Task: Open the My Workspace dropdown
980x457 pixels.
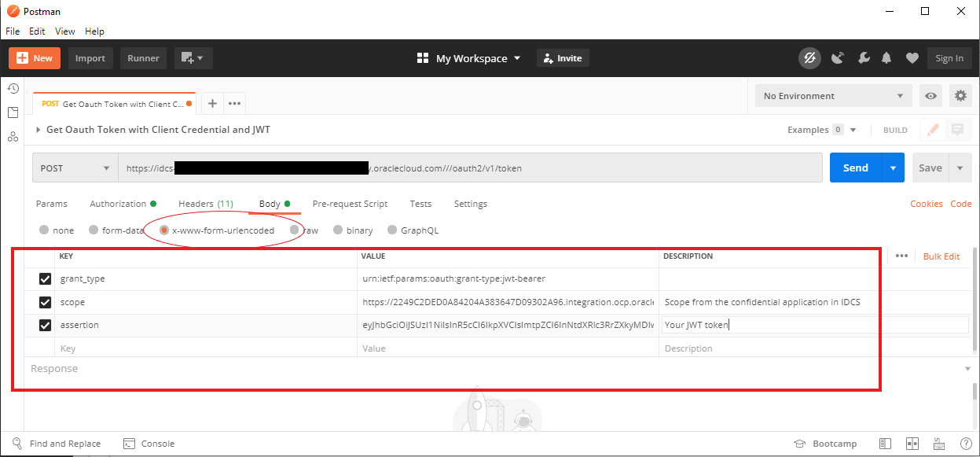Action: point(468,58)
